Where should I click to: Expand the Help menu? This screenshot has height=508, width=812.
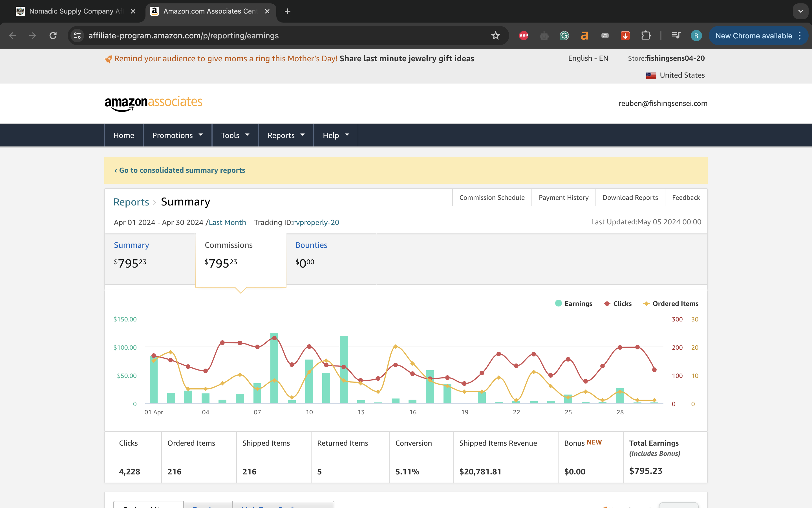[336, 135]
